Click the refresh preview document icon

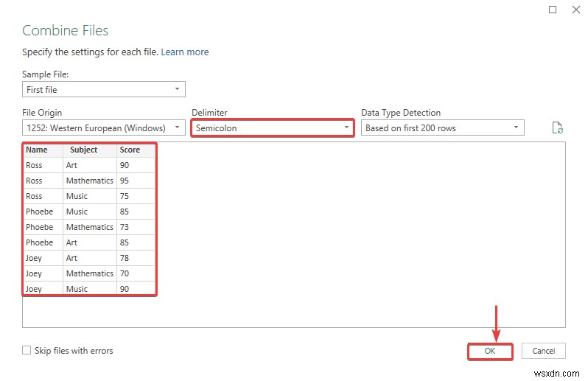point(557,128)
